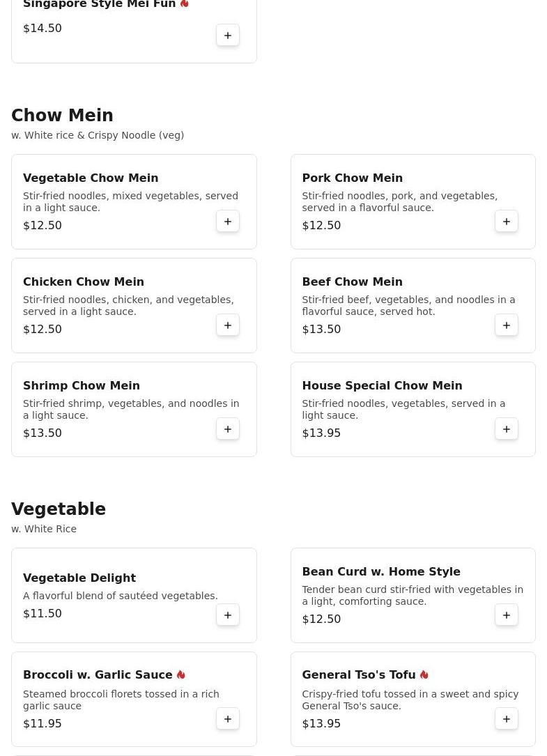Click spicy flame icon on Broccoli w. Garlic Sauce
The height and width of the screenshot is (756, 547).
(181, 674)
